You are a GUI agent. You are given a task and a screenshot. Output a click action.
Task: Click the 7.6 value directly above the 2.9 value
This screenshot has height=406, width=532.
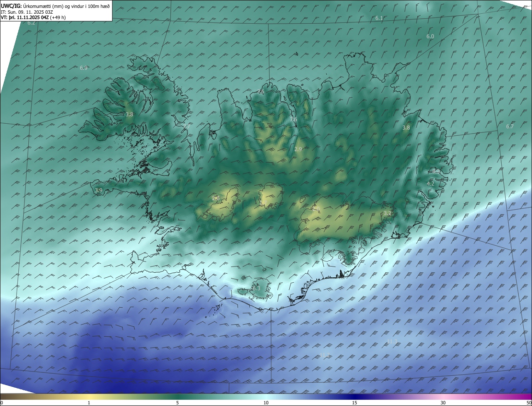tap(294, 120)
